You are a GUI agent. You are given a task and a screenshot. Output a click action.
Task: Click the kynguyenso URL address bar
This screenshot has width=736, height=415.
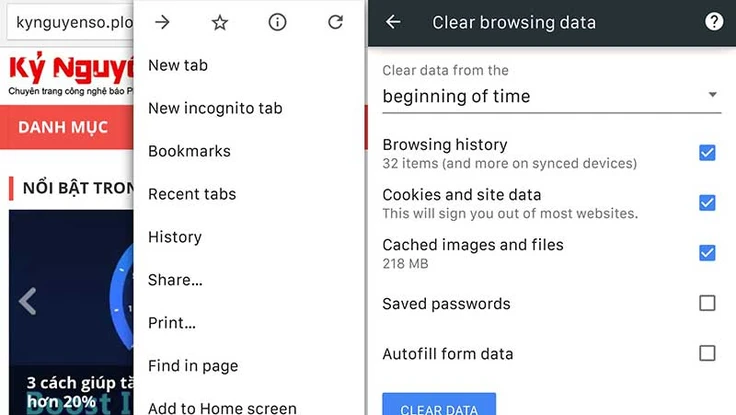pos(70,22)
